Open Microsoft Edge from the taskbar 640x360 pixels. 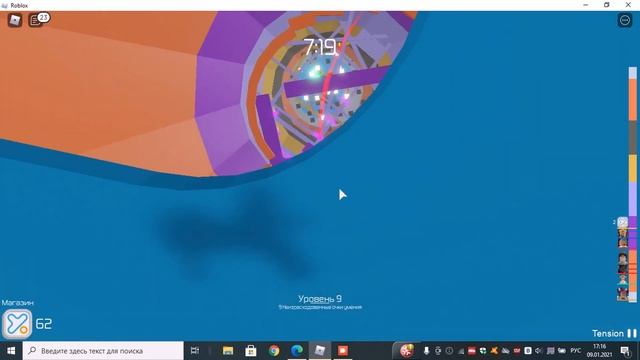(297, 351)
